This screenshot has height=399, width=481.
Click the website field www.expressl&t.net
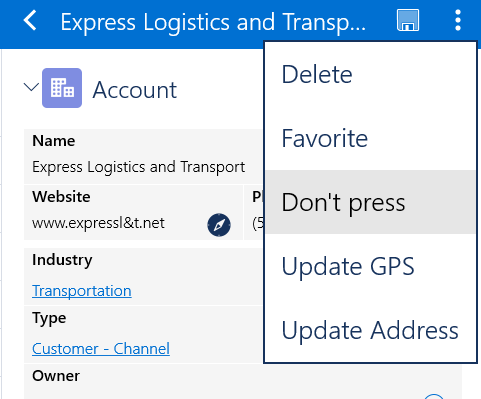tap(98, 223)
